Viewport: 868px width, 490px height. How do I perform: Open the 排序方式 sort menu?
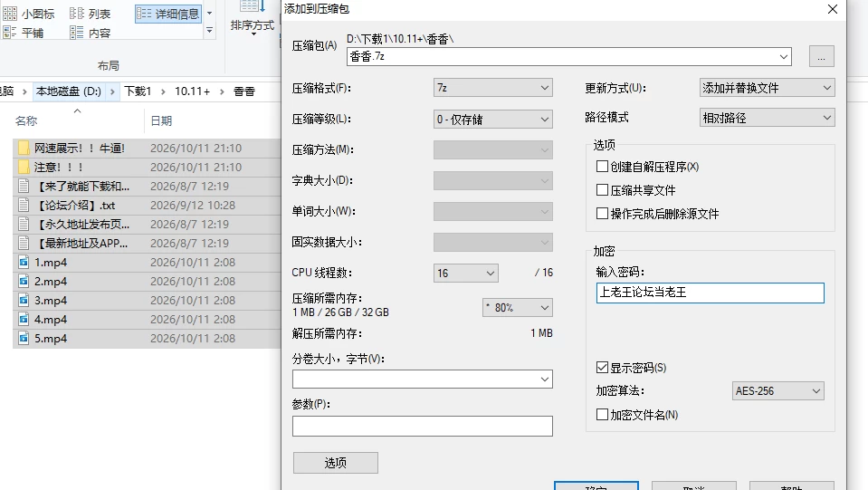click(252, 21)
